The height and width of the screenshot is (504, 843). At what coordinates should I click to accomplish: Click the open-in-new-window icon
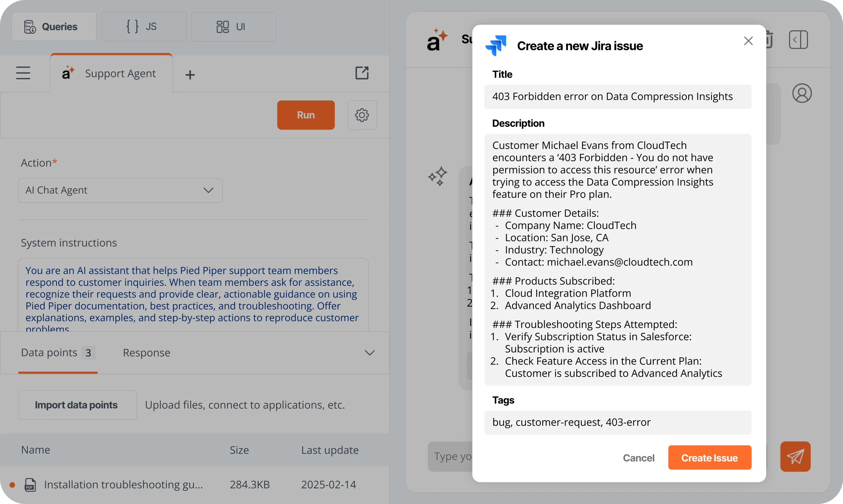[362, 73]
